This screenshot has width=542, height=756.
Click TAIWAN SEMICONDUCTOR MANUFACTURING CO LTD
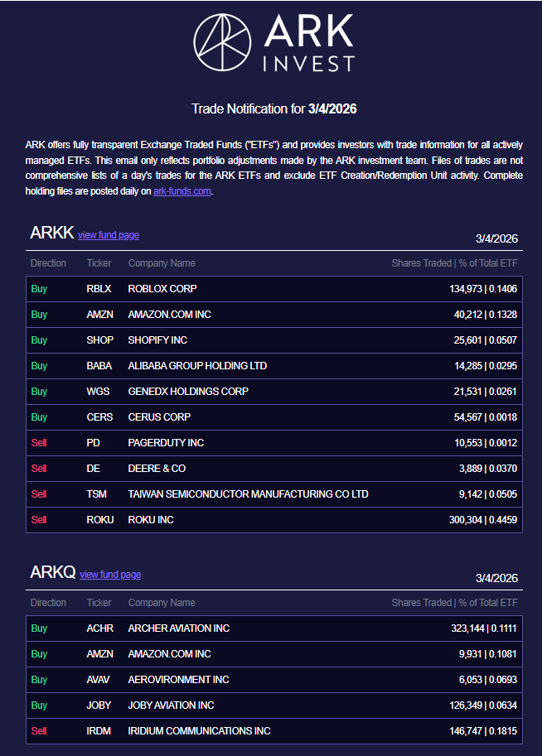tap(248, 494)
